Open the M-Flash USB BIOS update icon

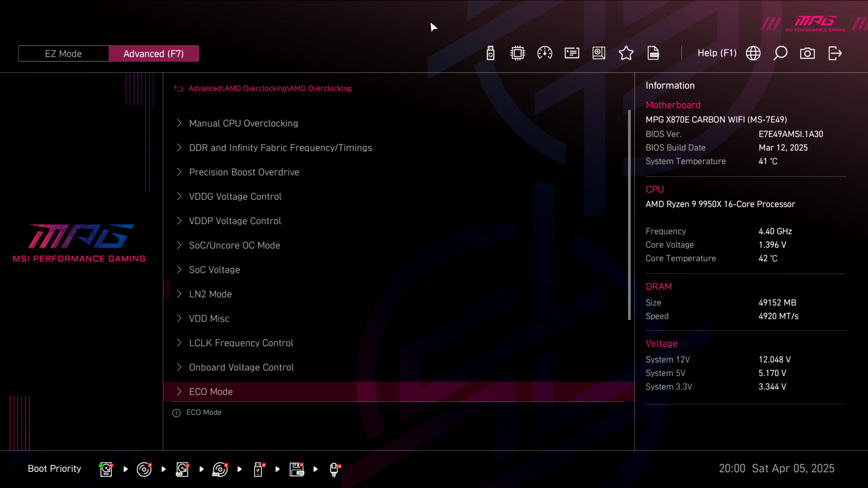[x=491, y=53]
